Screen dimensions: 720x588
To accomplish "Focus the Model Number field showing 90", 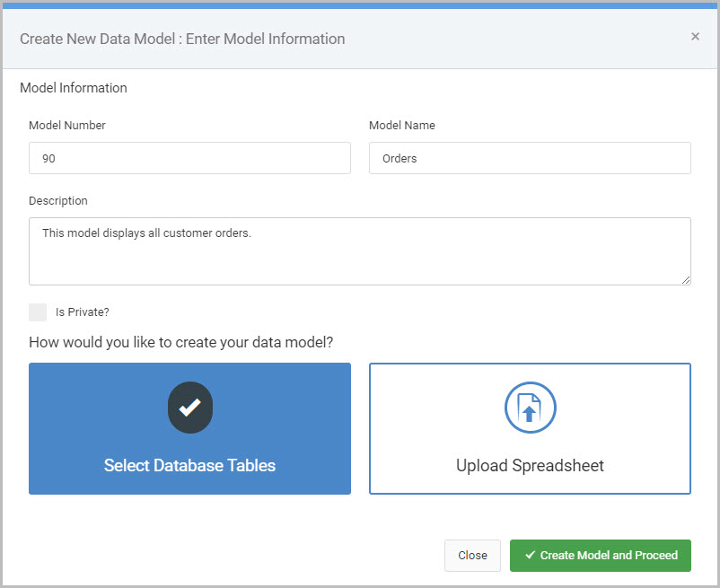I will coord(189,158).
